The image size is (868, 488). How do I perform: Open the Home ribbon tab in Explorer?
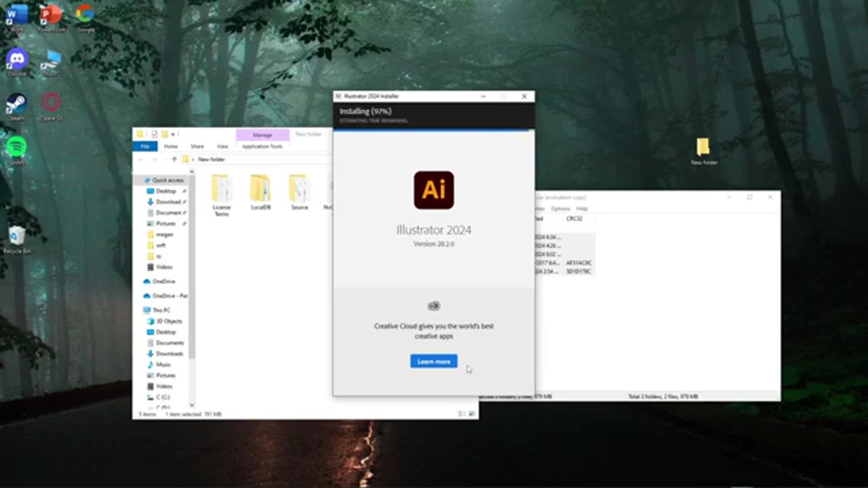(x=171, y=146)
